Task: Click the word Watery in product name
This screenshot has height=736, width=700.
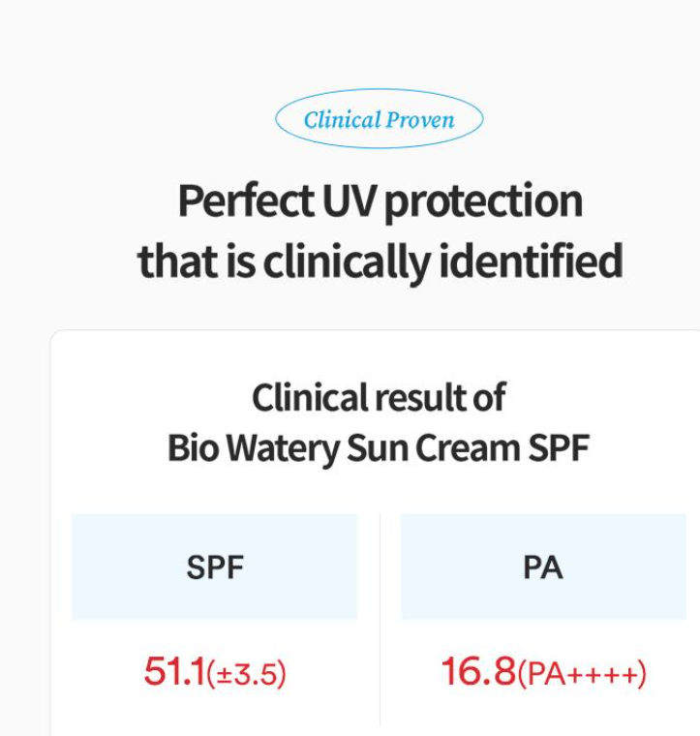Action: [x=284, y=449]
